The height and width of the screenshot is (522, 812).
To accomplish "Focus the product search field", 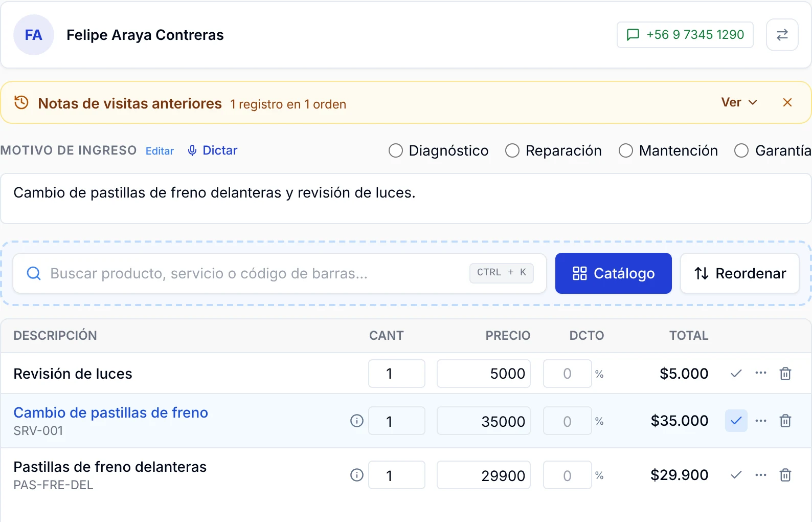I will pos(280,273).
